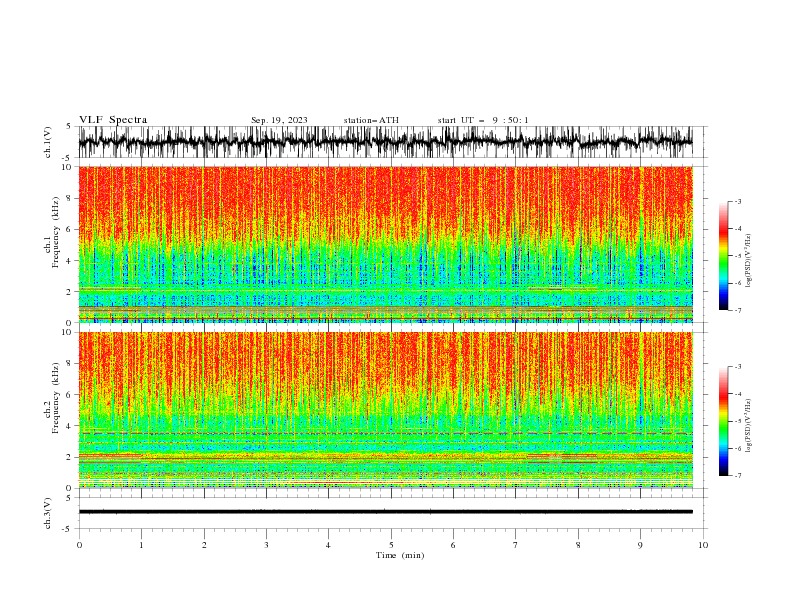Click the ch.1 PSD color bar
Screen dimensions: 792x612
[723, 256]
